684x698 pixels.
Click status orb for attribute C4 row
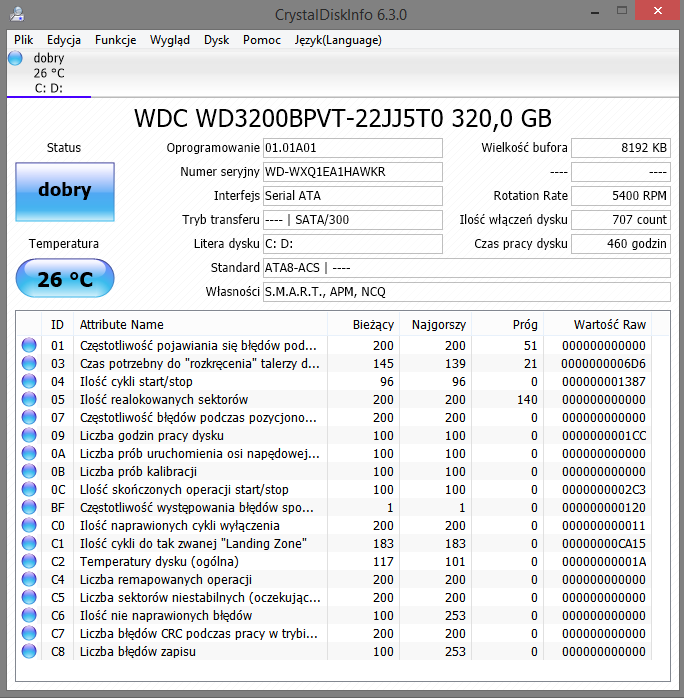tap(29, 580)
